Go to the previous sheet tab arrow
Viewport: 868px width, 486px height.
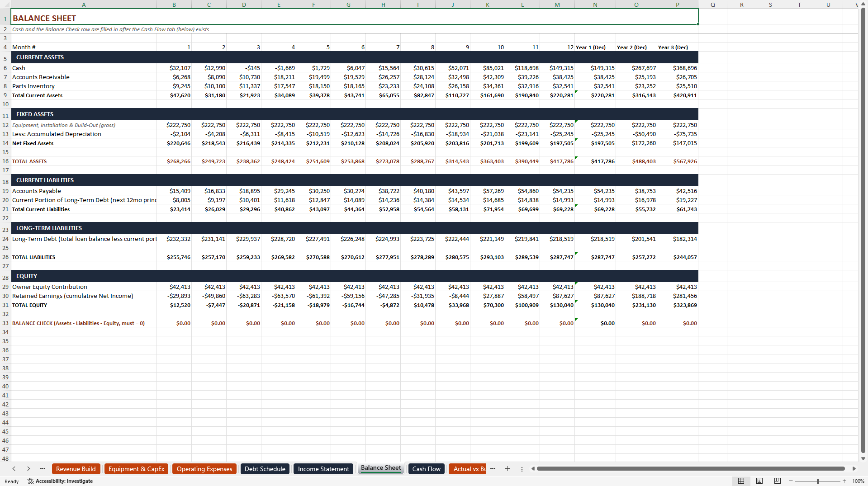click(x=14, y=469)
